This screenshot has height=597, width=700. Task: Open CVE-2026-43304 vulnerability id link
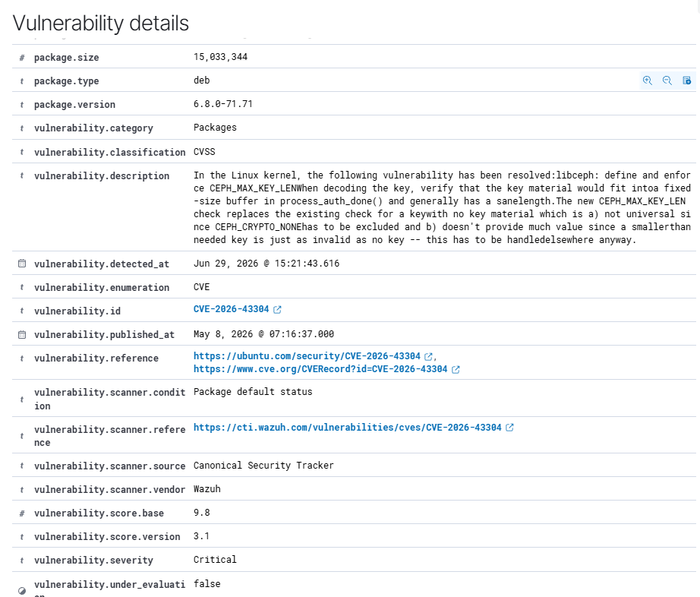pyautogui.click(x=232, y=309)
